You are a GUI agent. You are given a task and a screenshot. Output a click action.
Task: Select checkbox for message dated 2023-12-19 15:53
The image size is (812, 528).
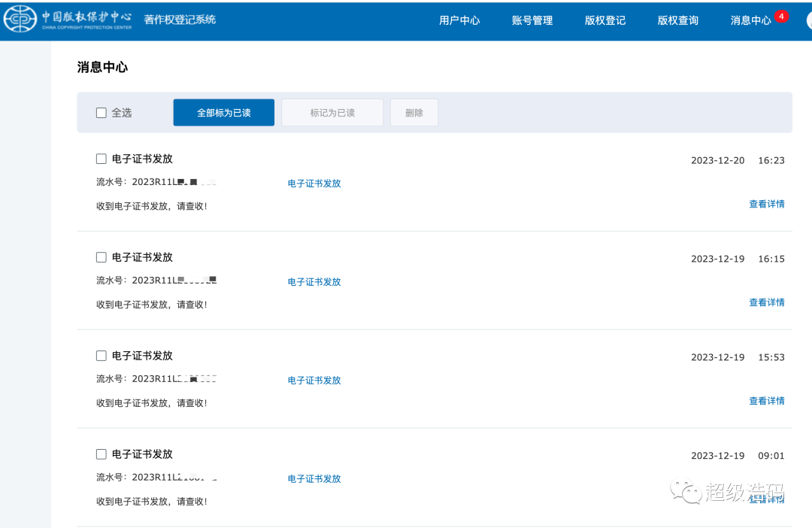tap(101, 356)
